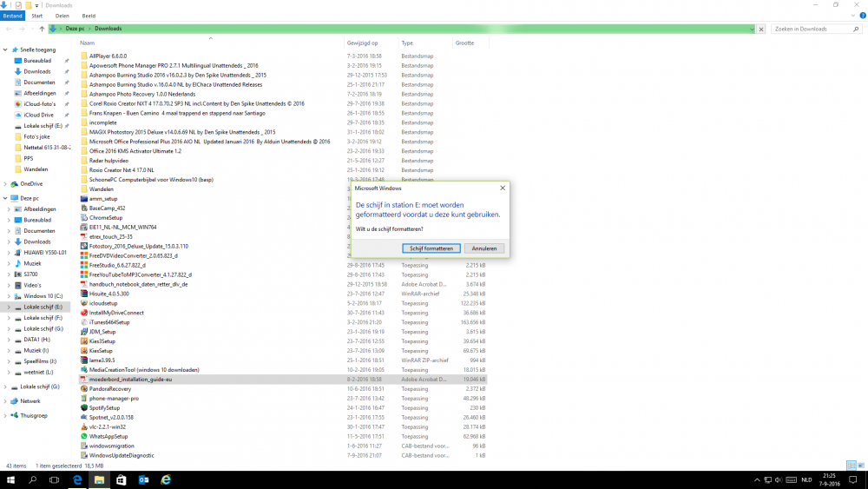Open the Windows Start menu
Screen dimensions: 868x489
[x=10, y=479]
